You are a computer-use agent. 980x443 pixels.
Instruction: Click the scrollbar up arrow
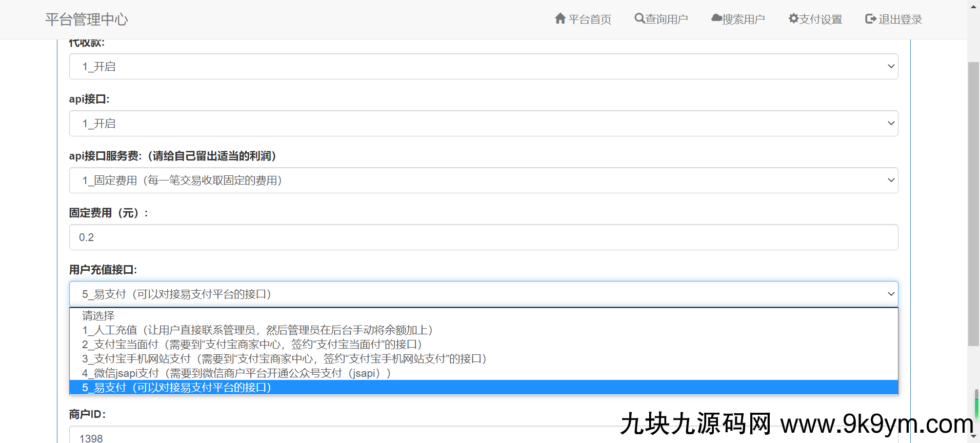pos(973,6)
